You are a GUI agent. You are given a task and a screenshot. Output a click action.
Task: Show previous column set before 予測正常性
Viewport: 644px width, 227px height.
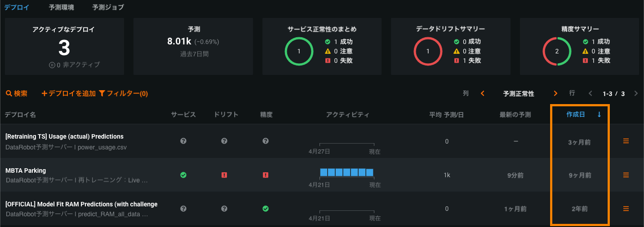483,93
